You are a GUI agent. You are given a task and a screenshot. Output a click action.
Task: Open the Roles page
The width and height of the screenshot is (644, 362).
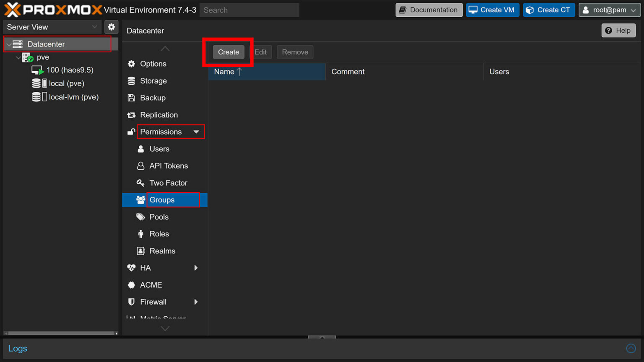tap(159, 234)
